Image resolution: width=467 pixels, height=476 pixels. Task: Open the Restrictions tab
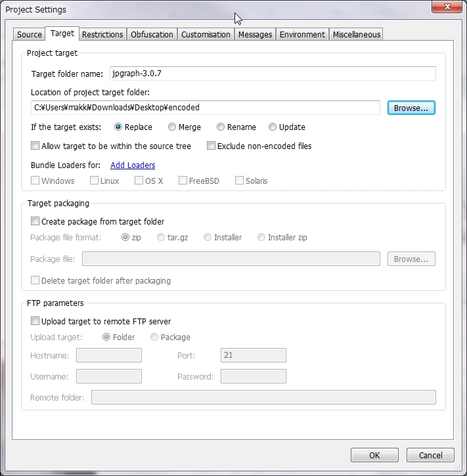(102, 35)
